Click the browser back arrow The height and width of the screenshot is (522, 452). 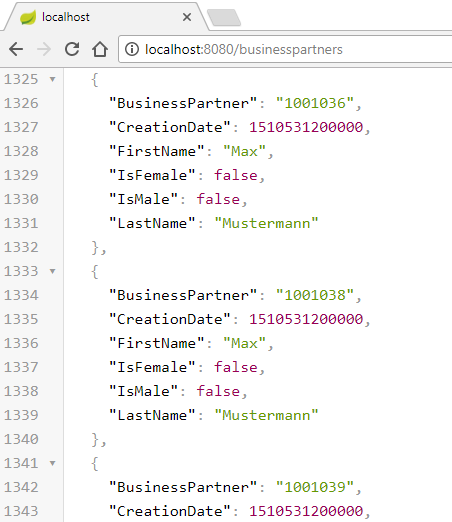pyautogui.click(x=16, y=49)
